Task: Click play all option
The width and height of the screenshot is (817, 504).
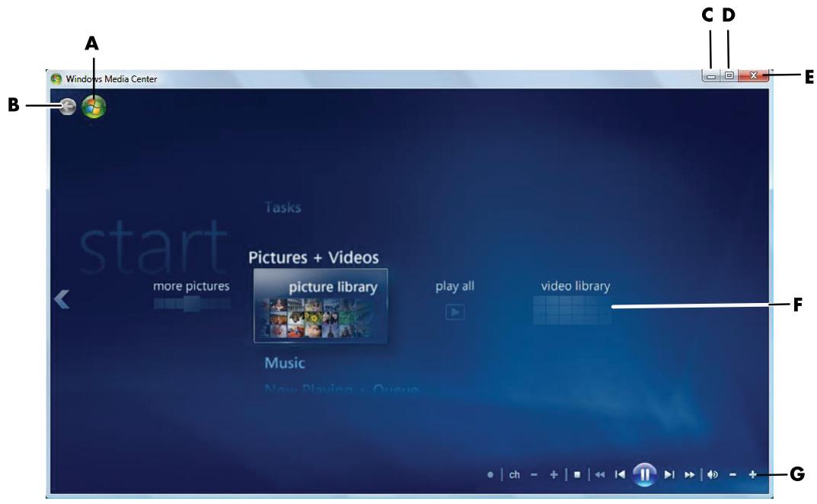Action: (455, 286)
